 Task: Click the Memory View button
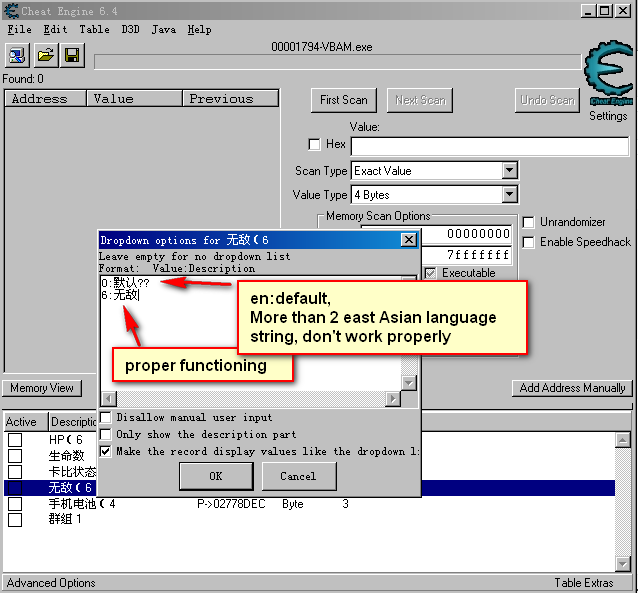(x=42, y=388)
